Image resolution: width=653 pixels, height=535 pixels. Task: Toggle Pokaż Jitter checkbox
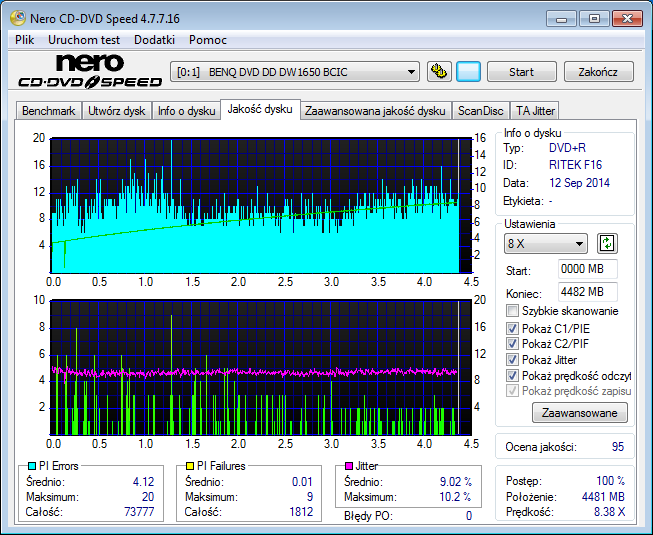pyautogui.click(x=512, y=359)
